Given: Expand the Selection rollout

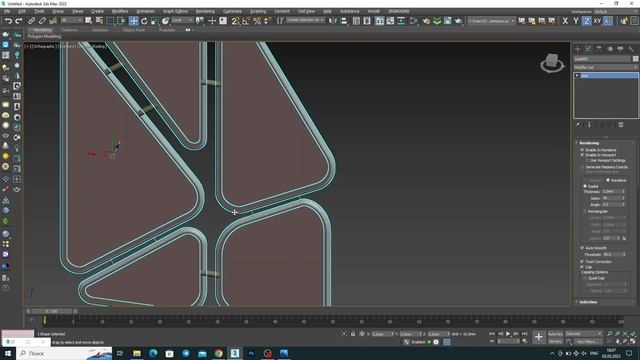Looking at the screenshot, I should (x=588, y=302).
